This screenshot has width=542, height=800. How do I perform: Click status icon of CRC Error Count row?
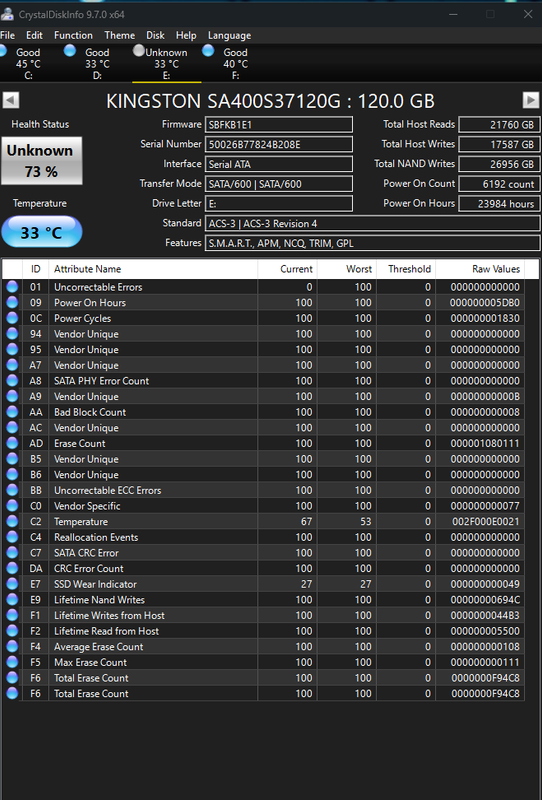[12, 568]
